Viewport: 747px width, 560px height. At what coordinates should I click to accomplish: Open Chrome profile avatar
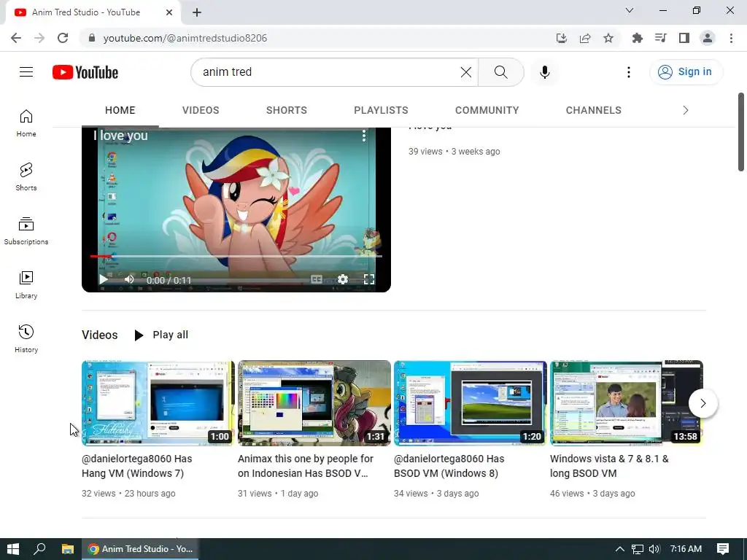(x=708, y=38)
